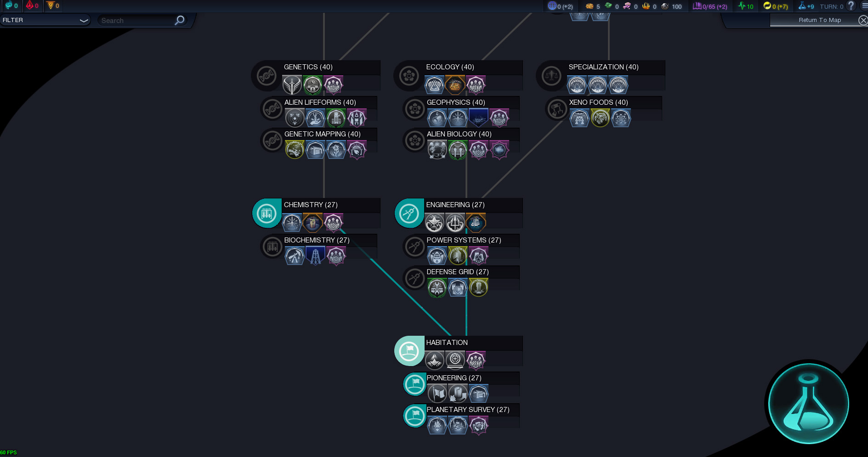Click first icon under Genetic Mapping
868x457 pixels.
295,150
